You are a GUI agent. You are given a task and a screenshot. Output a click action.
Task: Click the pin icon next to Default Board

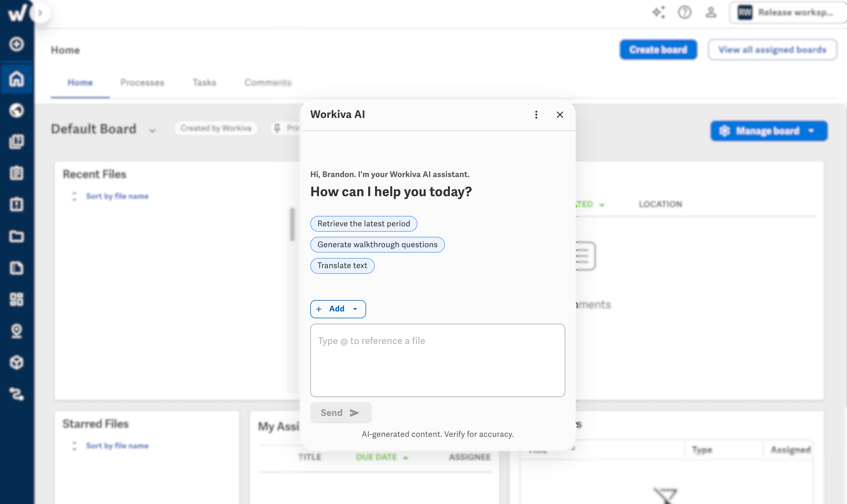tap(277, 128)
